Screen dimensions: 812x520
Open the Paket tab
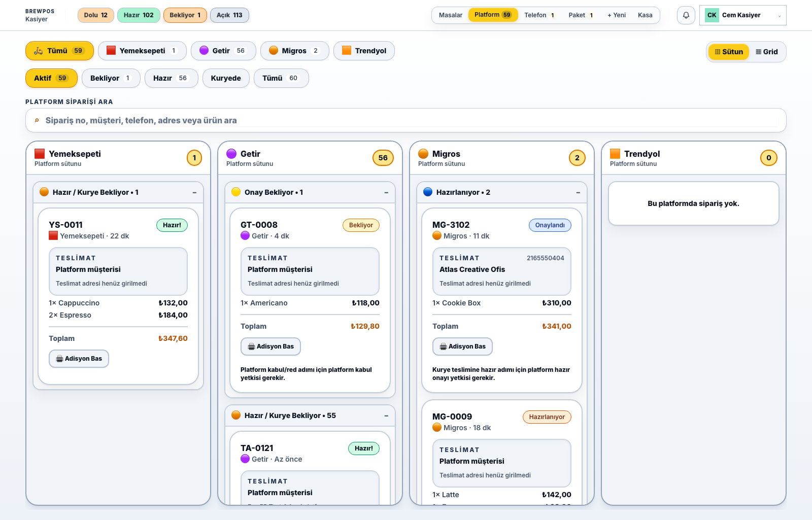pos(581,15)
